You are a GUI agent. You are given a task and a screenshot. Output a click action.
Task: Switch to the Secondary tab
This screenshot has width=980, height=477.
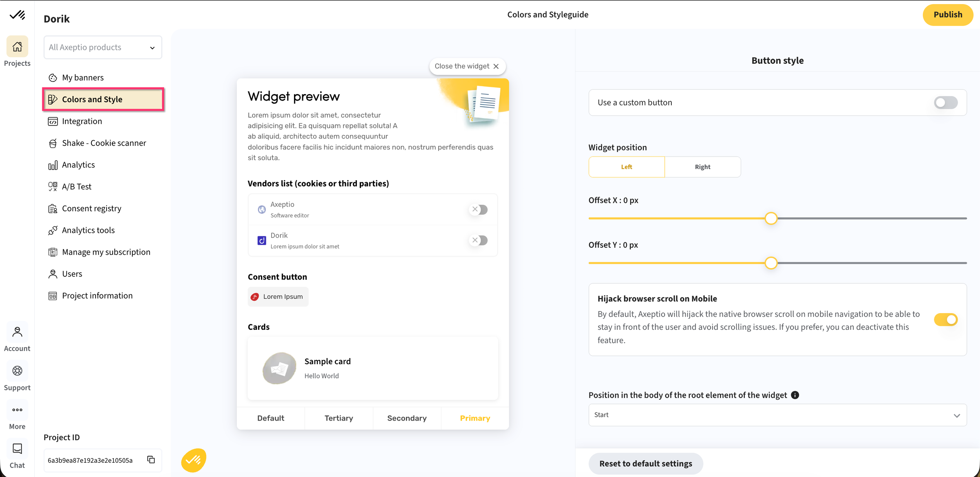[407, 418]
